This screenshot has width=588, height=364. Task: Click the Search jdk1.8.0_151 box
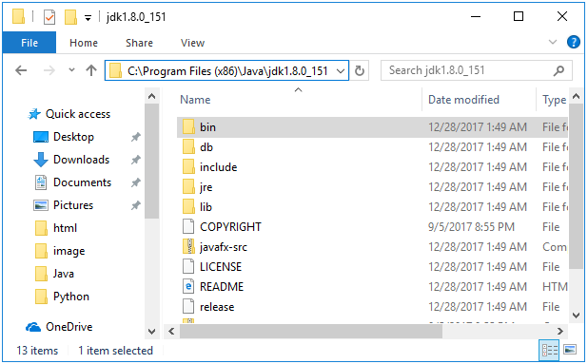tap(469, 70)
